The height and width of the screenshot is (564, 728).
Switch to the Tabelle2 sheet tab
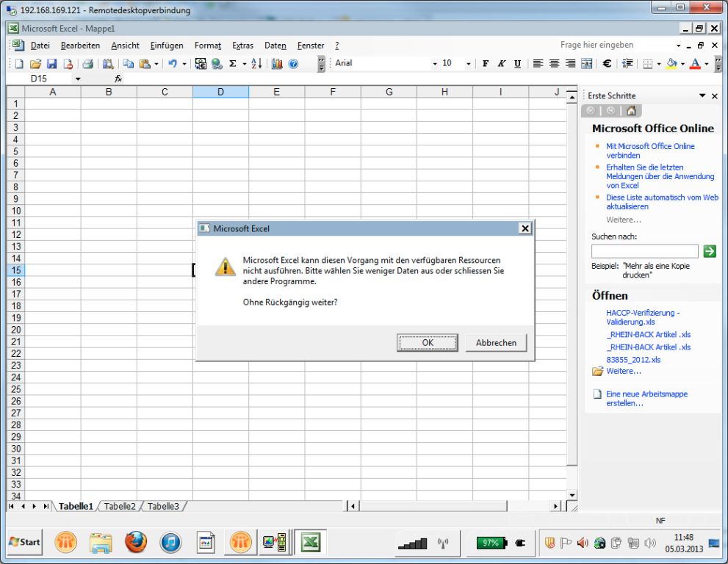pos(120,506)
